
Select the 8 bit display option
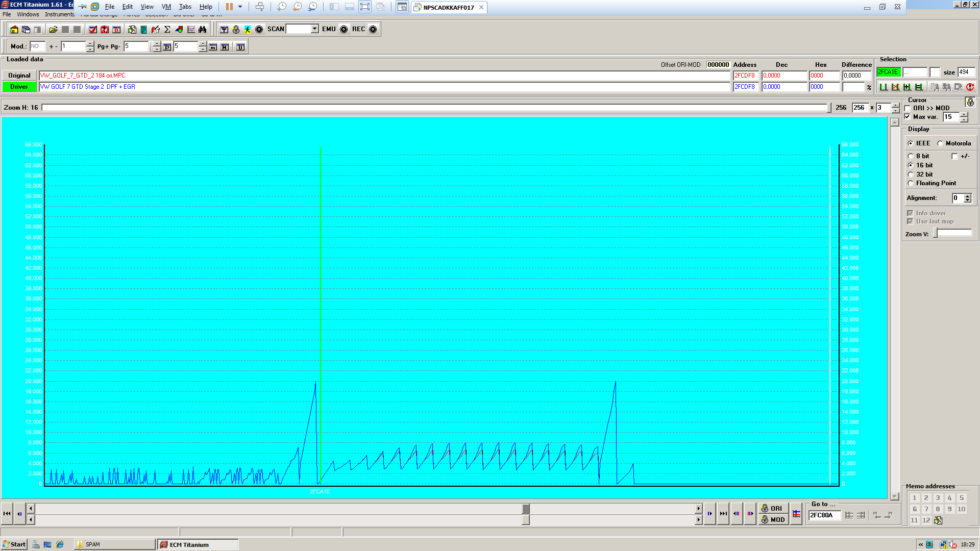point(911,156)
